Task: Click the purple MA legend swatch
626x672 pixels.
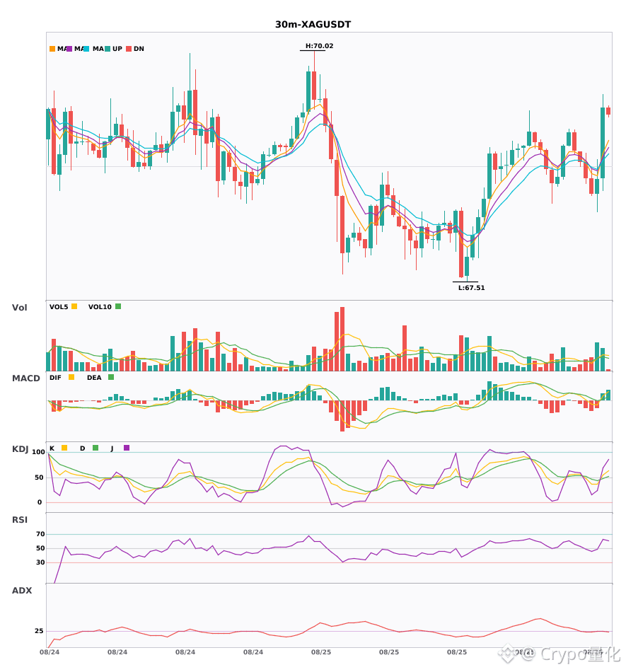Action: click(69, 49)
